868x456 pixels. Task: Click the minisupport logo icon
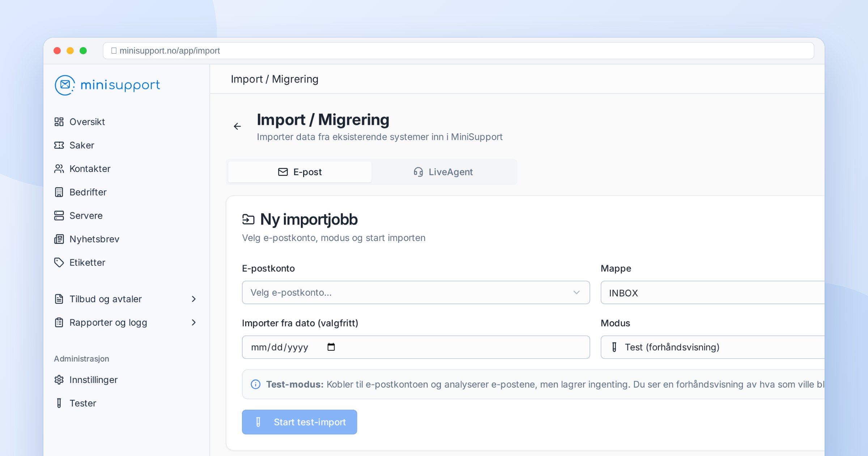click(65, 85)
